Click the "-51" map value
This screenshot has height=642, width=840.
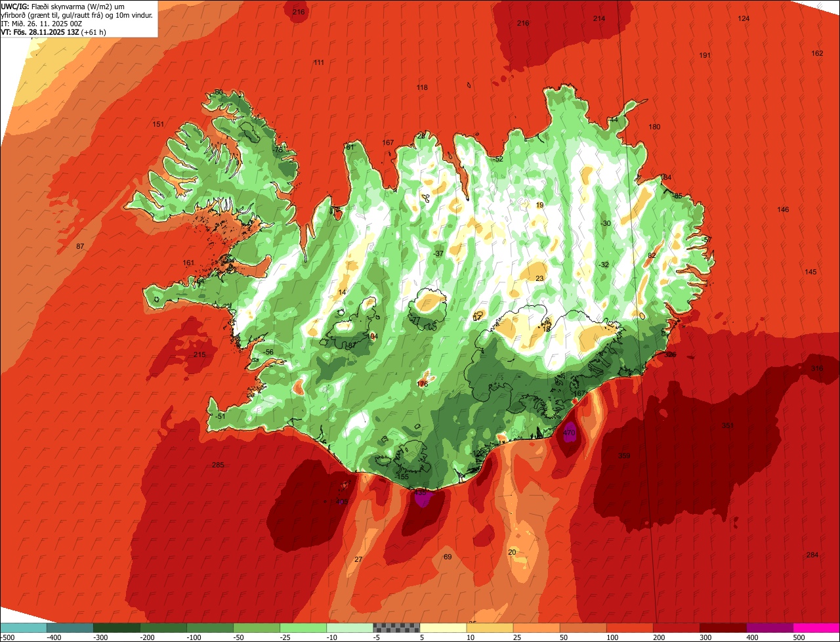tap(220, 417)
